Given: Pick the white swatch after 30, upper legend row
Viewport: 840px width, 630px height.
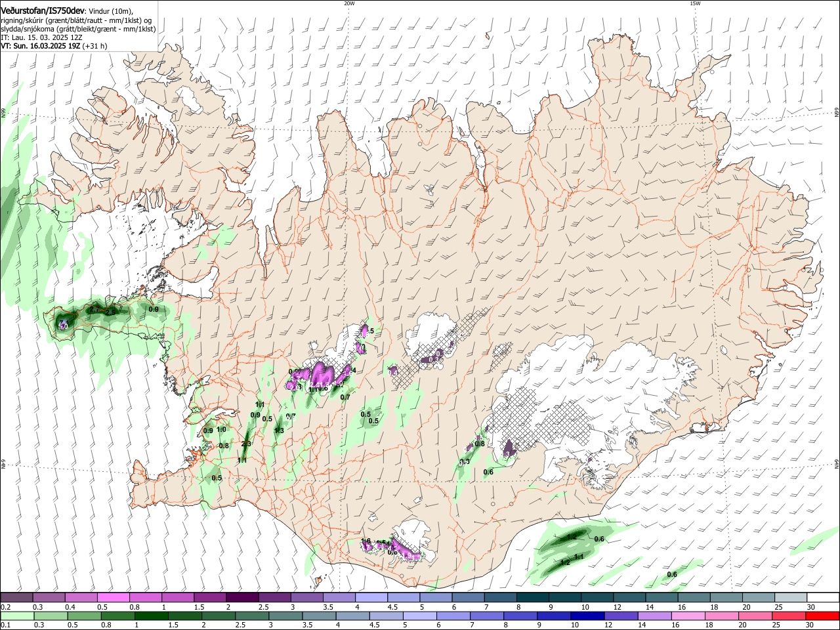Looking at the screenshot, I should coord(824,598).
